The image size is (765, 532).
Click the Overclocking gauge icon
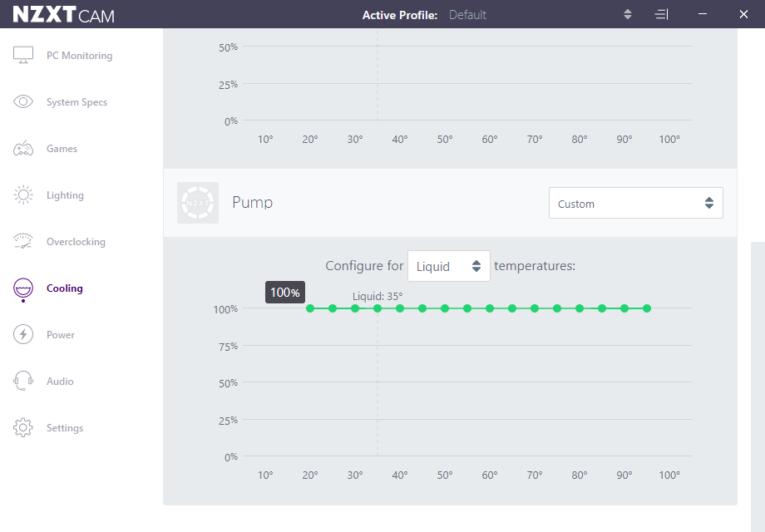[23, 242]
